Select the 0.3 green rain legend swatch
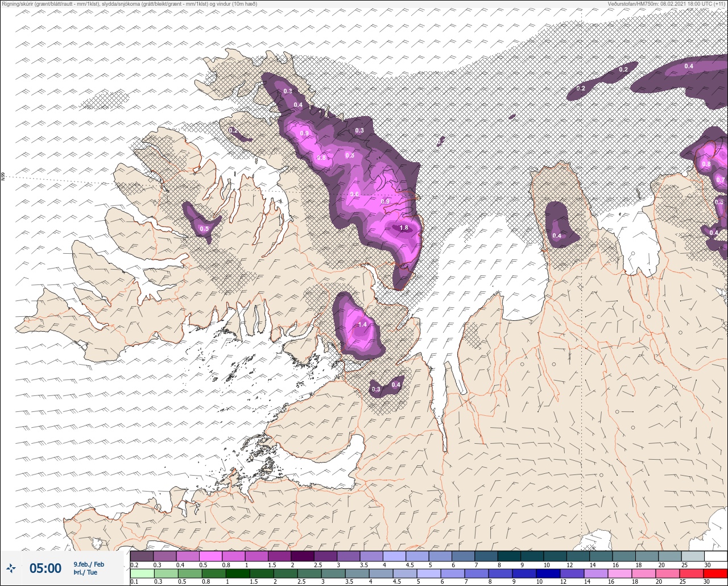 (166, 573)
